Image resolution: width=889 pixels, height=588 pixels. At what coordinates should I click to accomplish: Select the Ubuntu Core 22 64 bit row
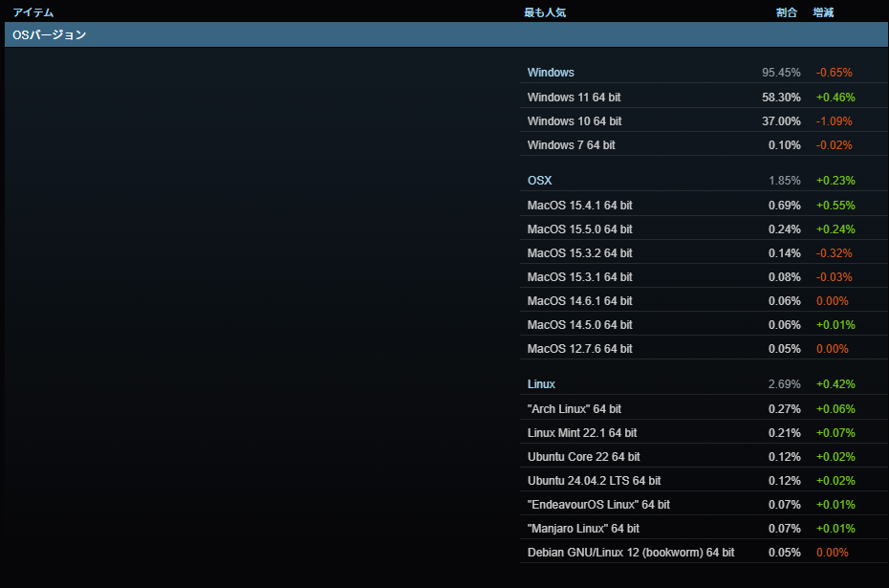[704, 456]
